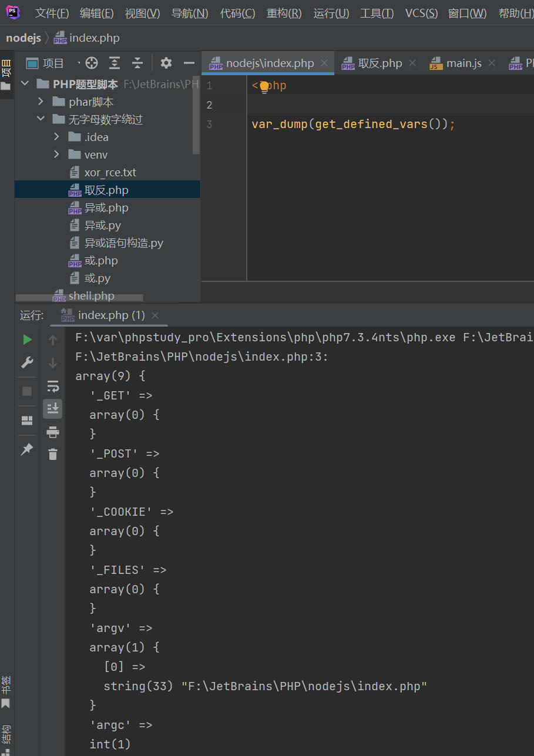Close the index.php (1) run tab
Screen dimensions: 534x756
[155, 315]
